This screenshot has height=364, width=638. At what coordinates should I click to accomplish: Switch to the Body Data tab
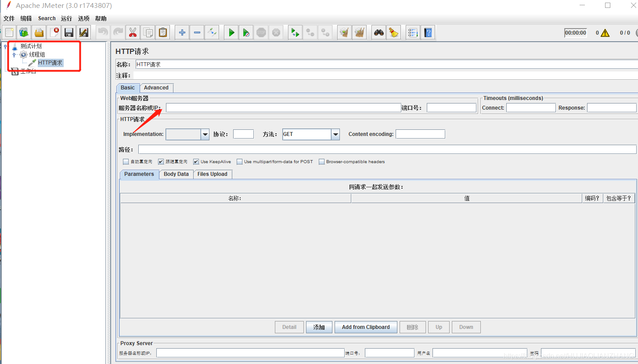point(176,174)
